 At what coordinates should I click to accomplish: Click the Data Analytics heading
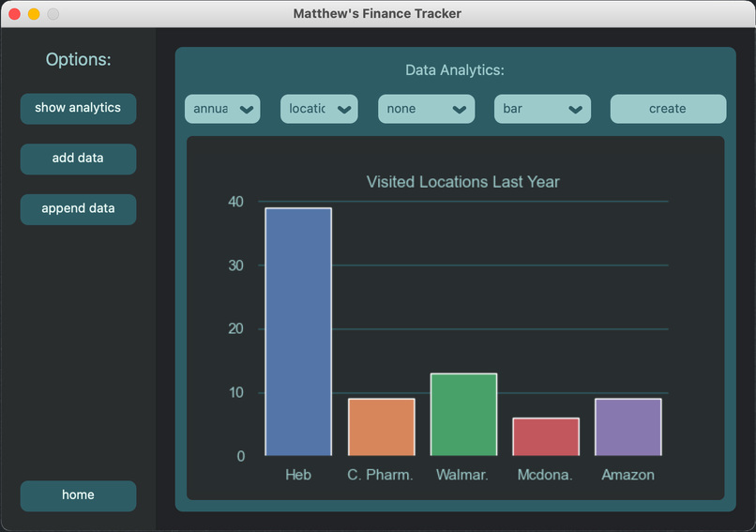tap(455, 70)
